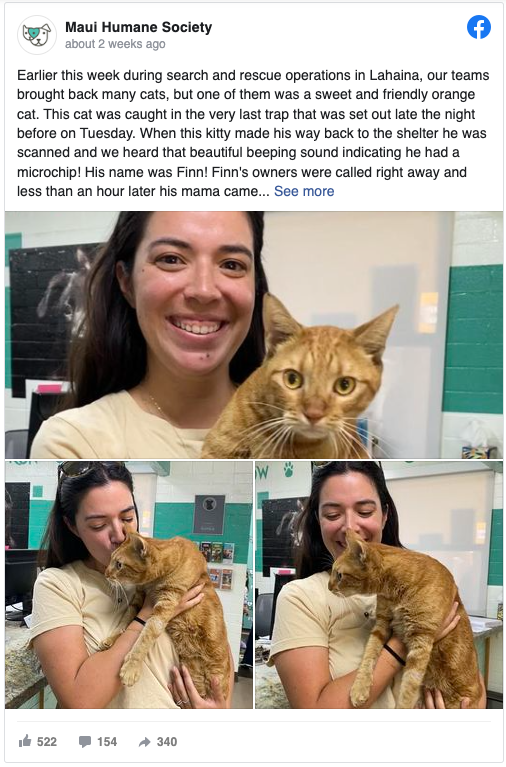
Task: Open bottom-right photo of woman holding cat
Action: (x=379, y=585)
